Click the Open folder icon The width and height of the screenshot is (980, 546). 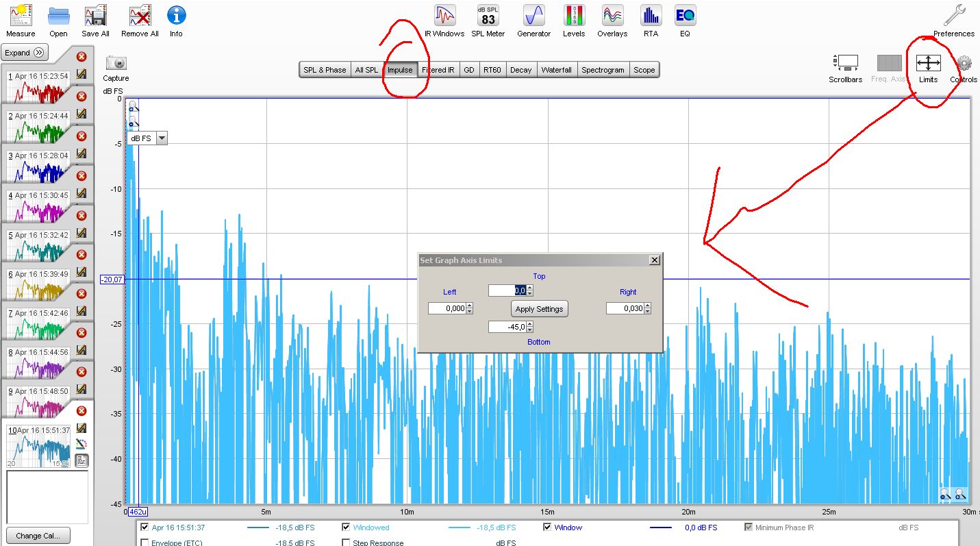coord(58,21)
